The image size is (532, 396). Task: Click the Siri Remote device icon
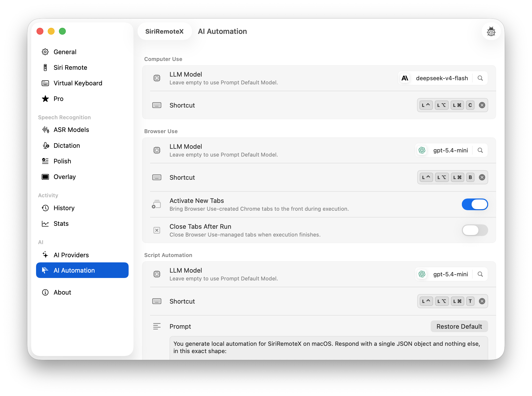click(45, 68)
